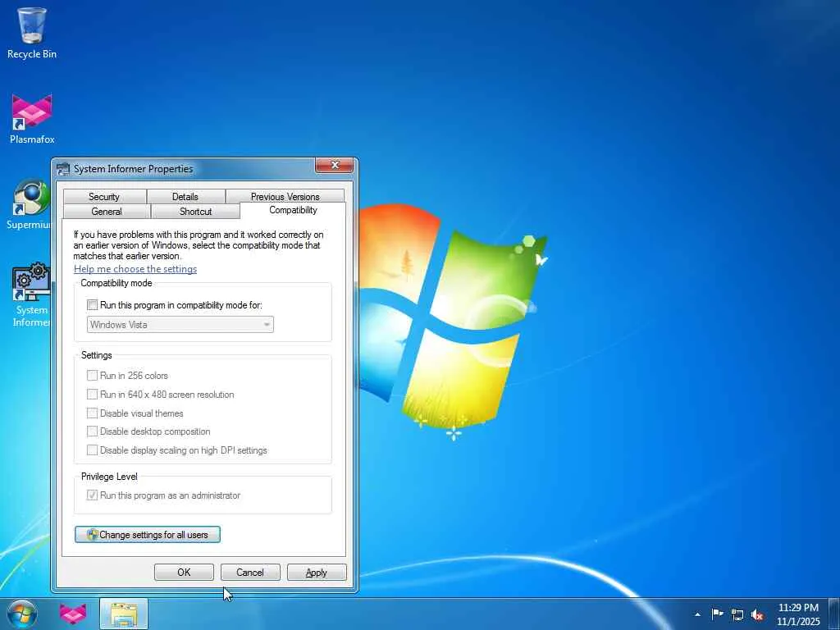Click the Cancel button
Screen dimensions: 840x630
coord(250,572)
